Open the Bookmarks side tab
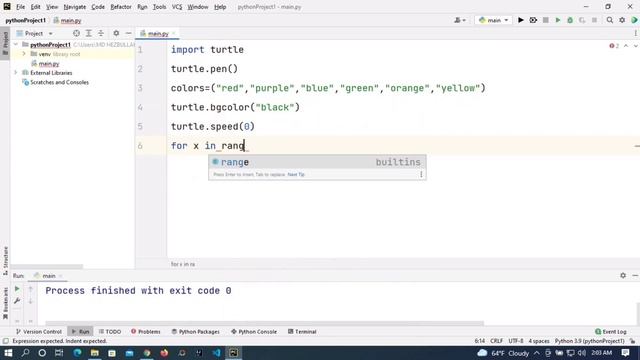Screen dimensions: 640x360 [x=5, y=303]
